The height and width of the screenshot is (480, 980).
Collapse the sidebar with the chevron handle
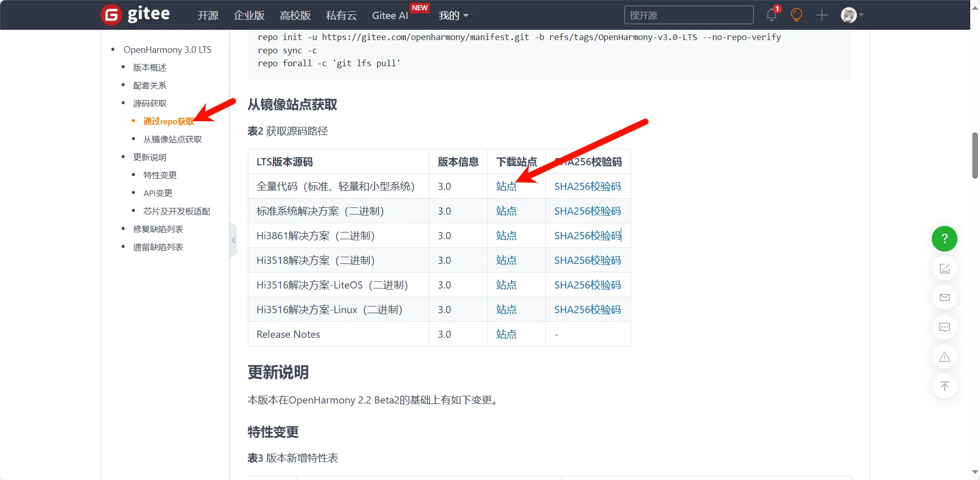[x=233, y=240]
